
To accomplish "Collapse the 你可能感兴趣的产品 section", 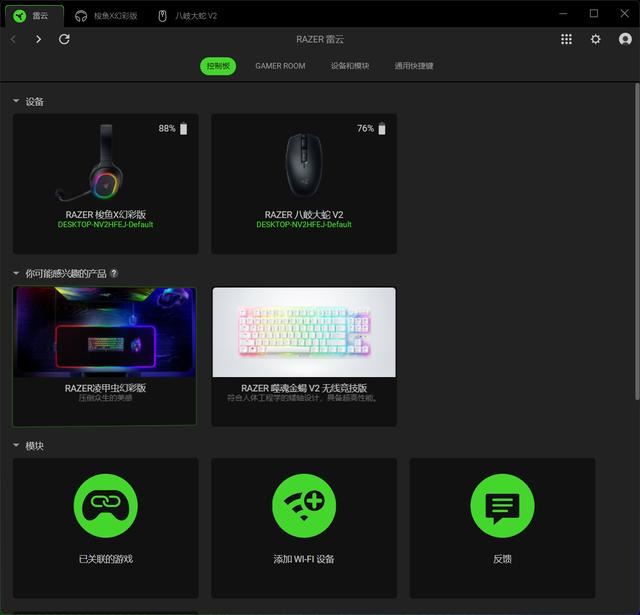I will (16, 273).
